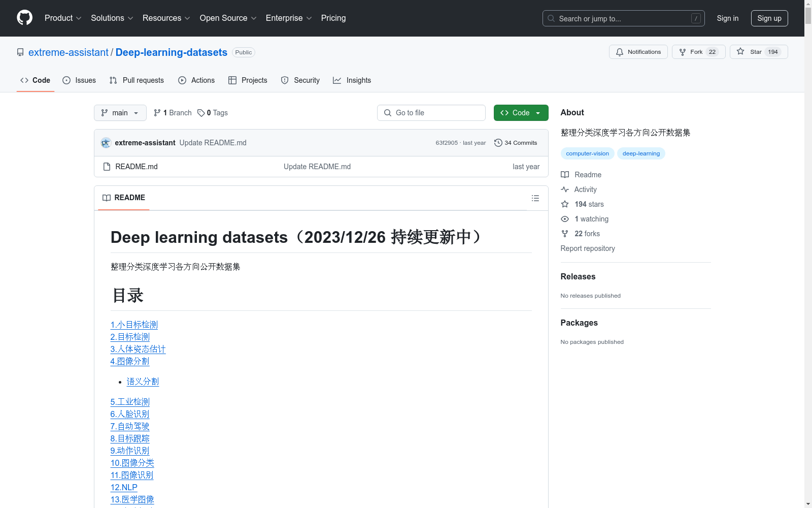
Task: View the 1 Branch list
Action: (173, 113)
